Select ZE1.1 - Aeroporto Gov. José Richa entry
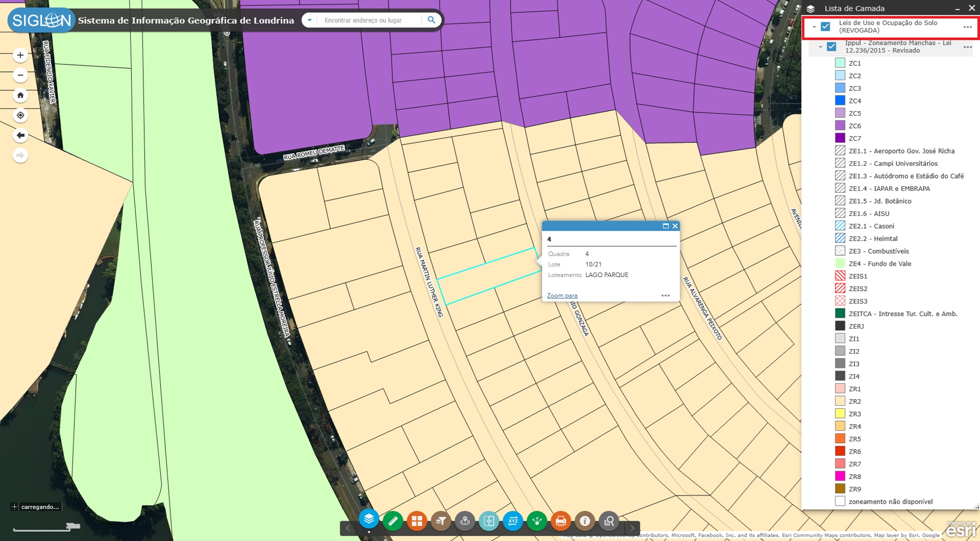Screen dimensions: 980x541 901,151
